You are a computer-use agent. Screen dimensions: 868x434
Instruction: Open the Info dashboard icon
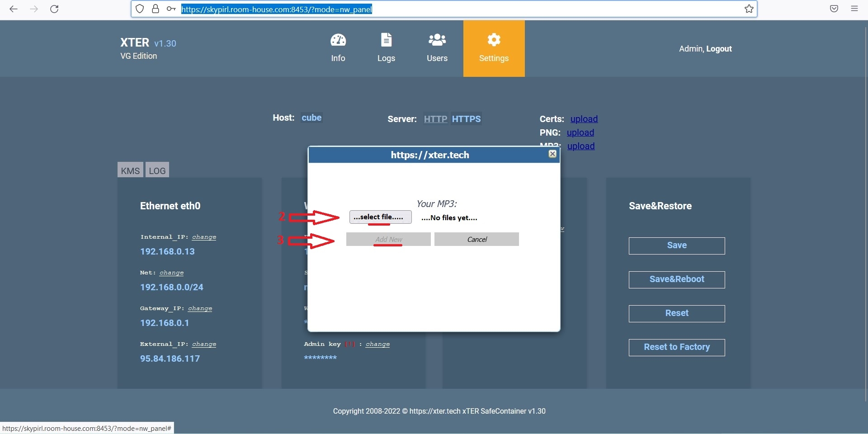point(338,40)
